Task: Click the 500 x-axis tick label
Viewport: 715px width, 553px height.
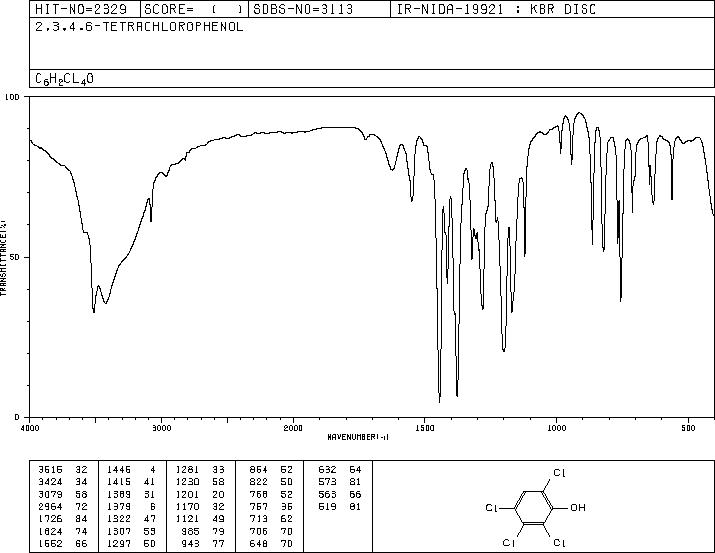Action: click(688, 428)
